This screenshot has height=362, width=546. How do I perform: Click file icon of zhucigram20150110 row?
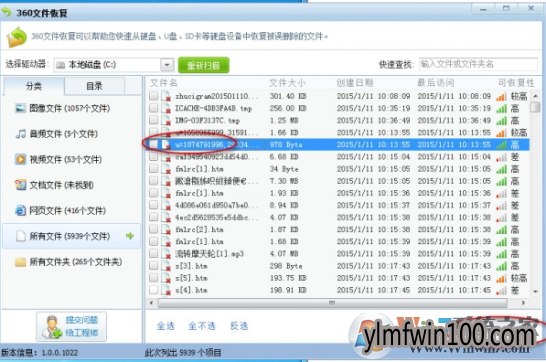tap(166, 96)
